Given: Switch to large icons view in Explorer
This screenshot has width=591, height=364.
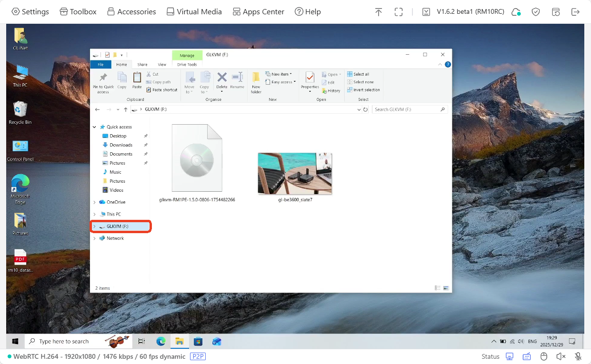Looking at the screenshot, I should (x=446, y=288).
